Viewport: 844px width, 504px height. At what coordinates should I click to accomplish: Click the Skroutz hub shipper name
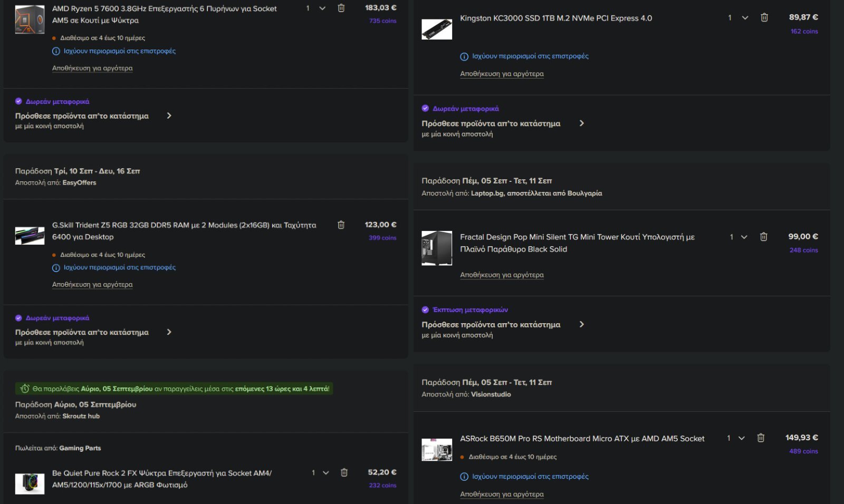point(81,416)
